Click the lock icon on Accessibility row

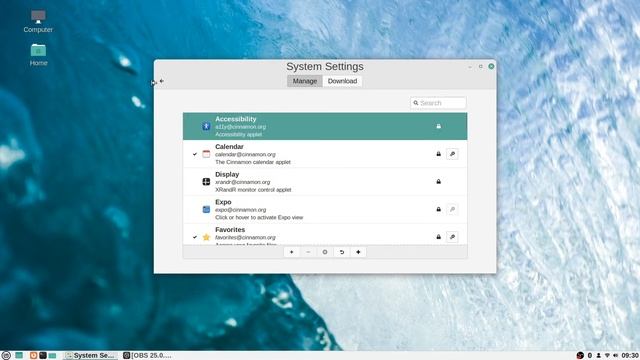pyautogui.click(x=438, y=126)
